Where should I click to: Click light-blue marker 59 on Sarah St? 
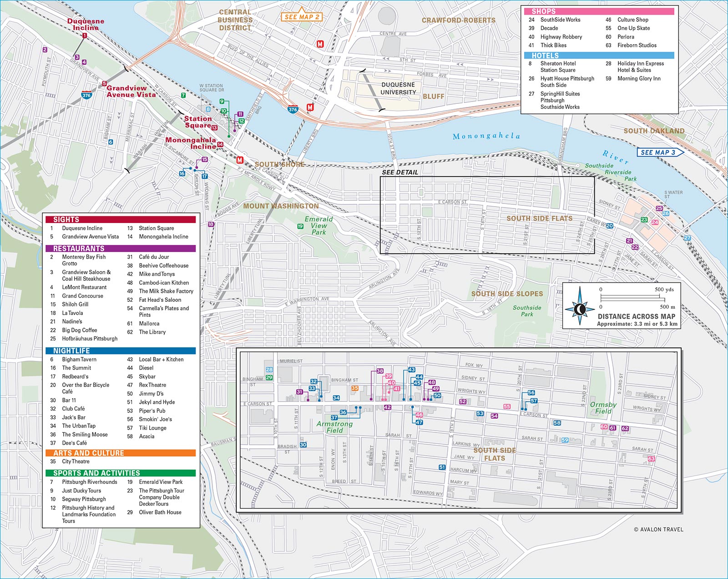click(565, 440)
